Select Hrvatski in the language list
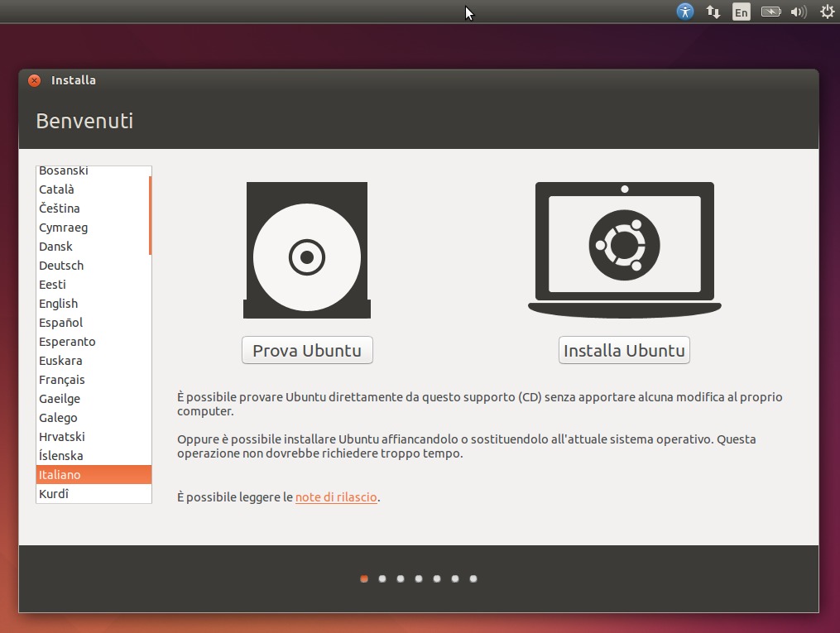Viewport: 840px width, 633px height. (x=94, y=436)
